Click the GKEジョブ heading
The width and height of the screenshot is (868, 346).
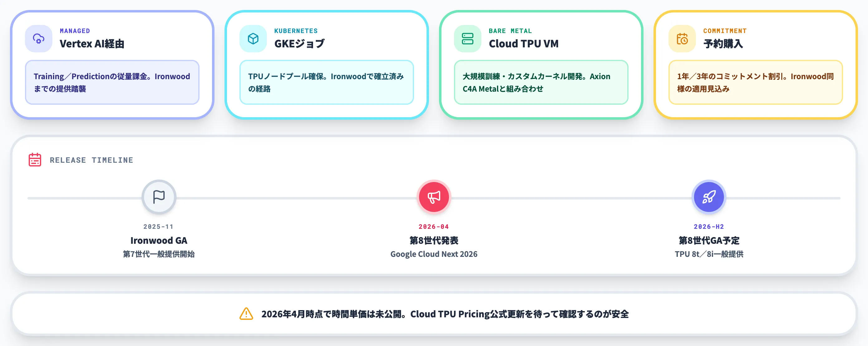tap(300, 43)
